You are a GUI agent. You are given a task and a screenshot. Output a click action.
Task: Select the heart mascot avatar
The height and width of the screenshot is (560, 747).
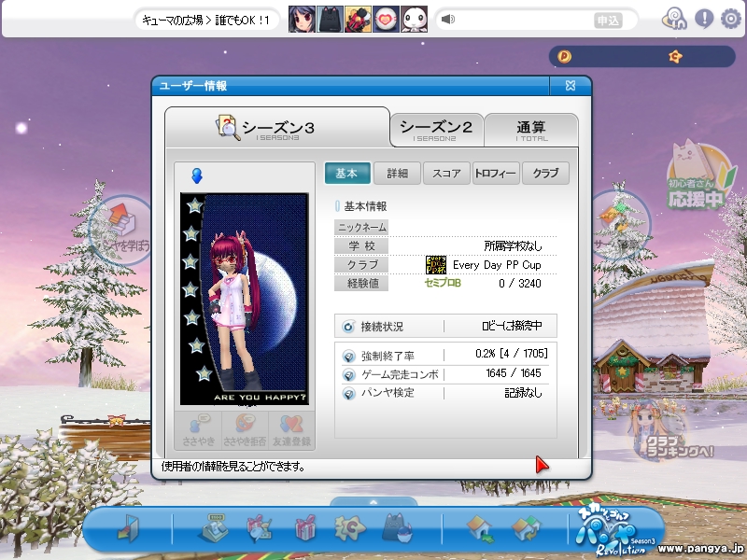pos(386,20)
